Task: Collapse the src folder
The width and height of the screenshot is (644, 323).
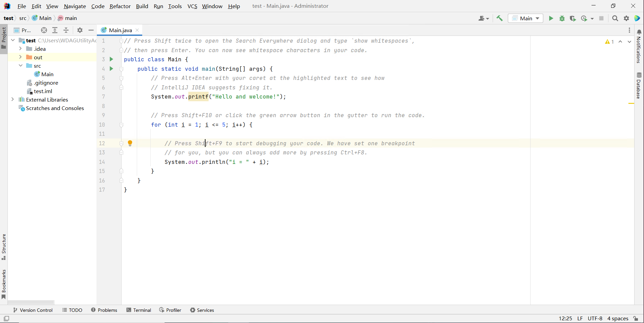Action: [20, 66]
